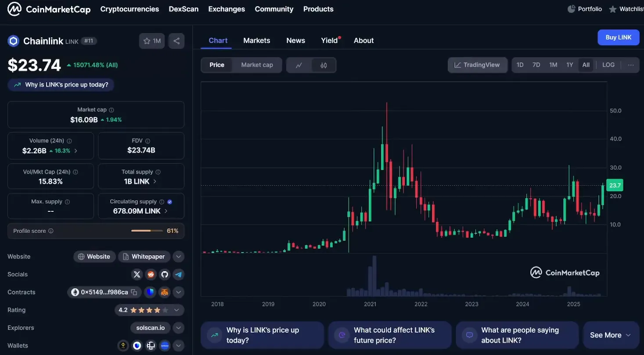Set chart range to 1M
This screenshot has height=355, width=644.
[x=553, y=65]
